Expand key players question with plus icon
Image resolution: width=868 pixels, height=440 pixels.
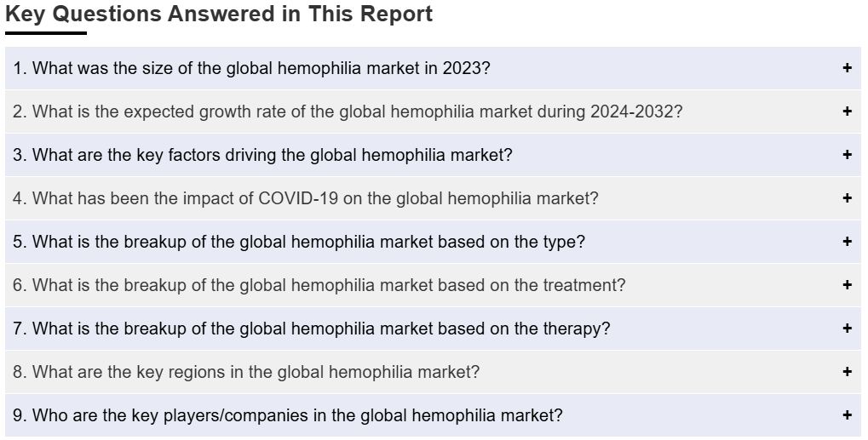pos(847,415)
